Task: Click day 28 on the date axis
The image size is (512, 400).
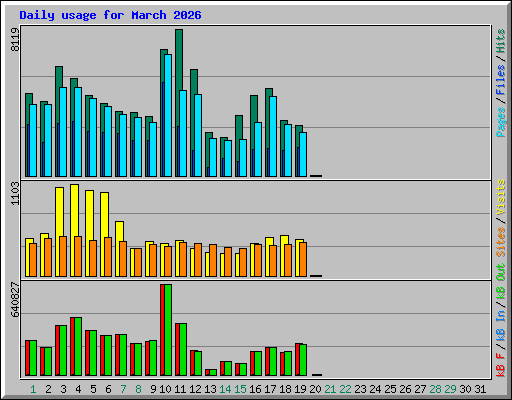Action: (x=435, y=389)
